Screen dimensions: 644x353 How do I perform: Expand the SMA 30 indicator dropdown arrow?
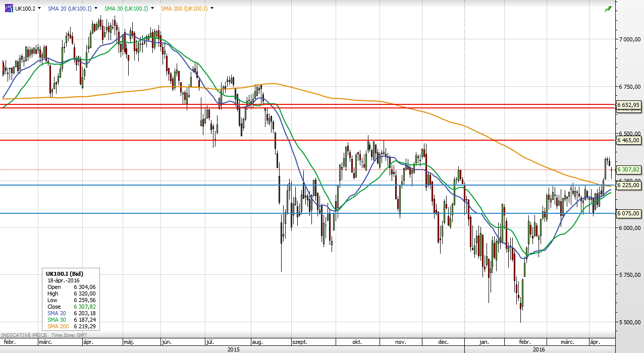click(152, 9)
